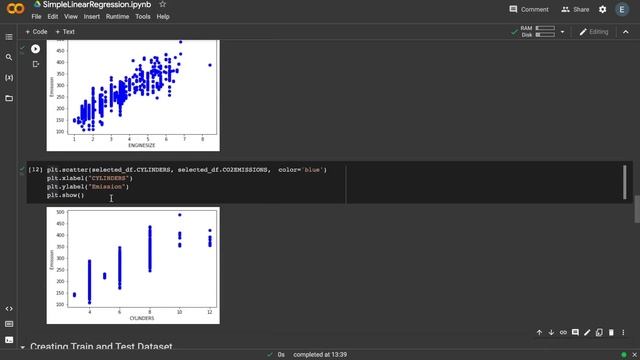Viewport: 640px width, 360px height.
Task: Star the SimpleLinearRegression notebook
Action: point(162,4)
